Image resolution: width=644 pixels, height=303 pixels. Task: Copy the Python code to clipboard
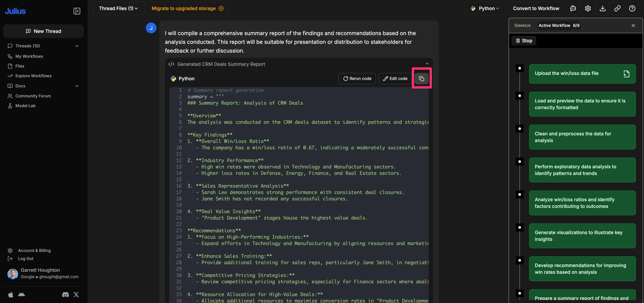point(421,78)
